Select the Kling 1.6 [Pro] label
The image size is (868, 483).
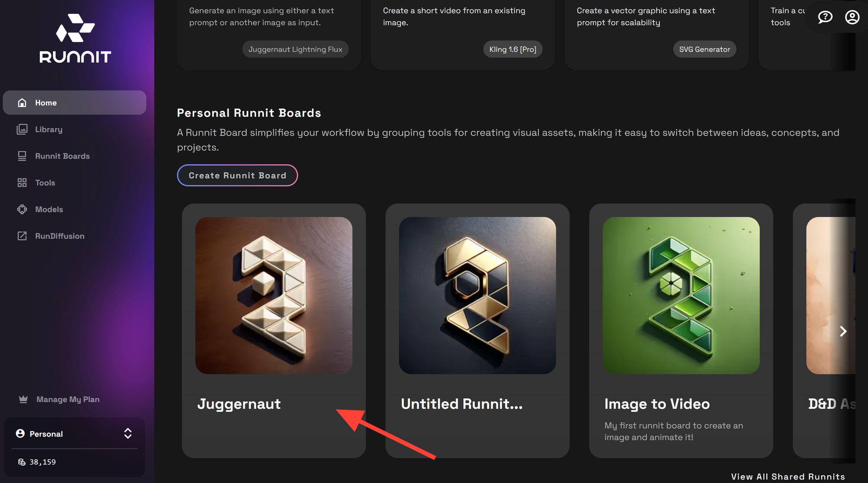click(x=513, y=49)
